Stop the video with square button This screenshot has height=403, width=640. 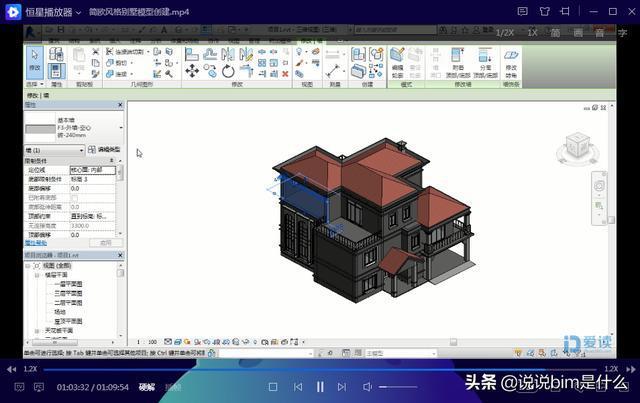point(273,387)
